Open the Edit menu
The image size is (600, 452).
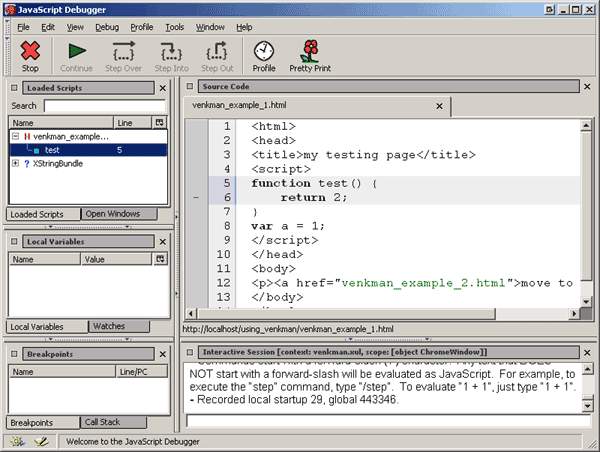(x=48, y=27)
